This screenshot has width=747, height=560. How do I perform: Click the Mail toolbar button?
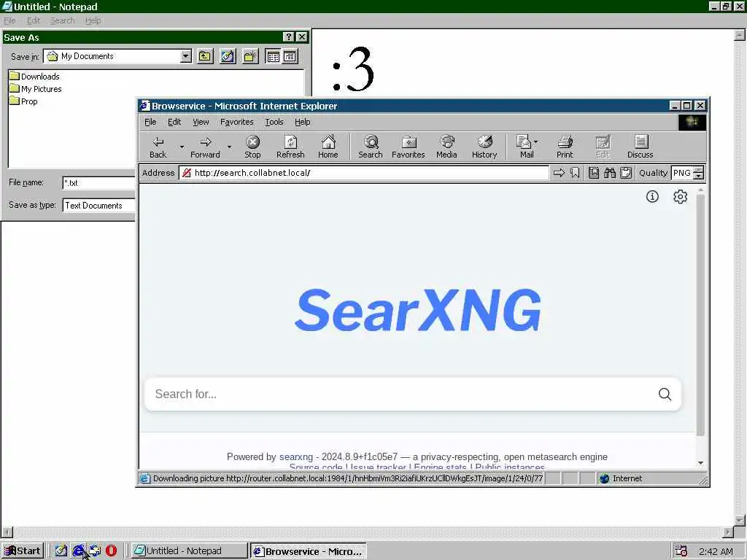[524, 147]
